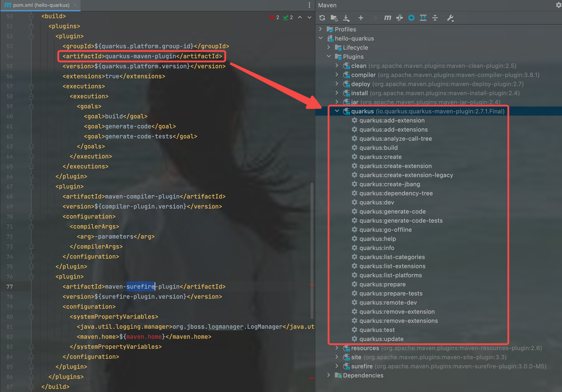
Task: Click the Dependencies library icon
Action: click(x=338, y=375)
